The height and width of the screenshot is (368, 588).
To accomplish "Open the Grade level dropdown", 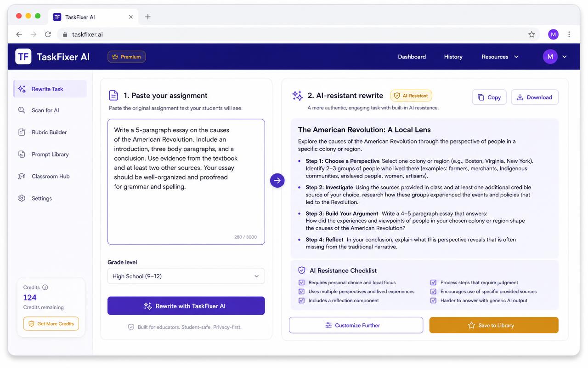I will click(x=186, y=276).
